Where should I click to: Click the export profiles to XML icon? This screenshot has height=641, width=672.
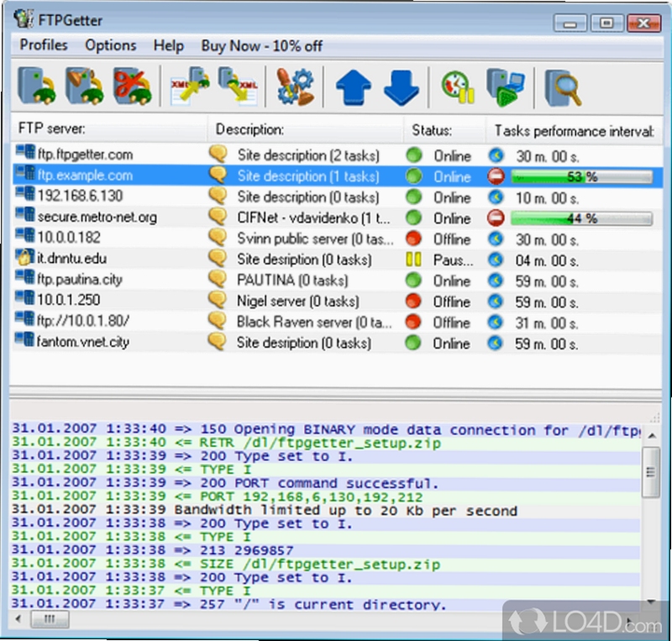click(x=239, y=87)
